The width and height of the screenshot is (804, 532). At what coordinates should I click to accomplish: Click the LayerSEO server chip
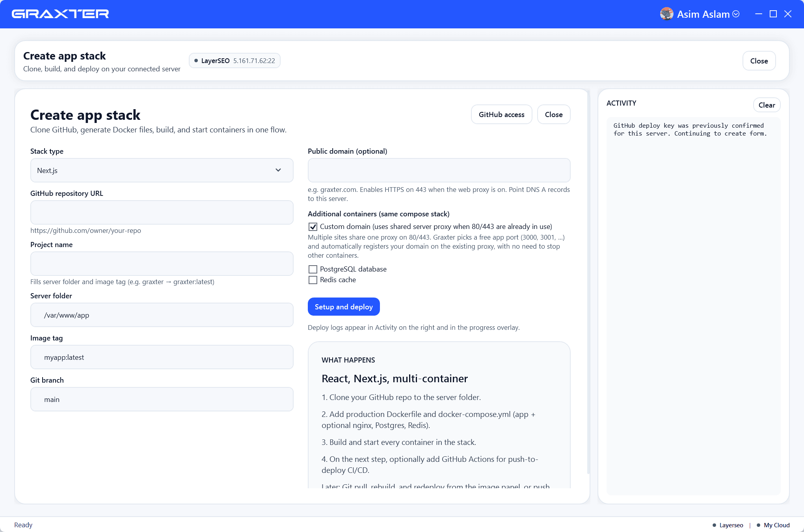(x=234, y=61)
